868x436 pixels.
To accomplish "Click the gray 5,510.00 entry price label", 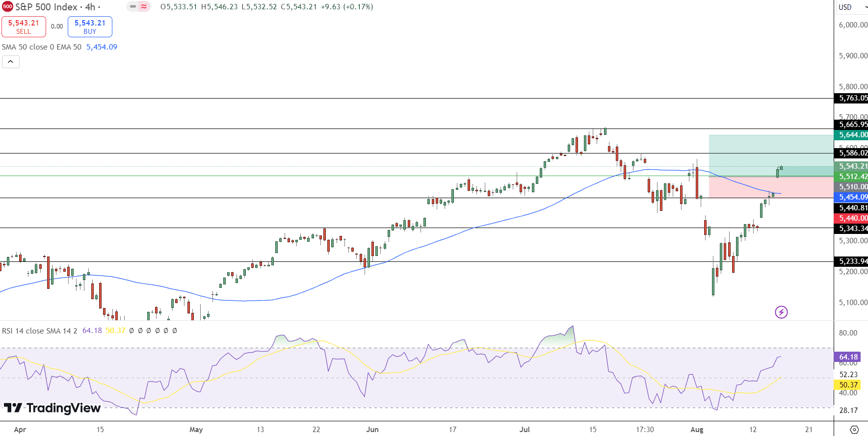I will (851, 187).
